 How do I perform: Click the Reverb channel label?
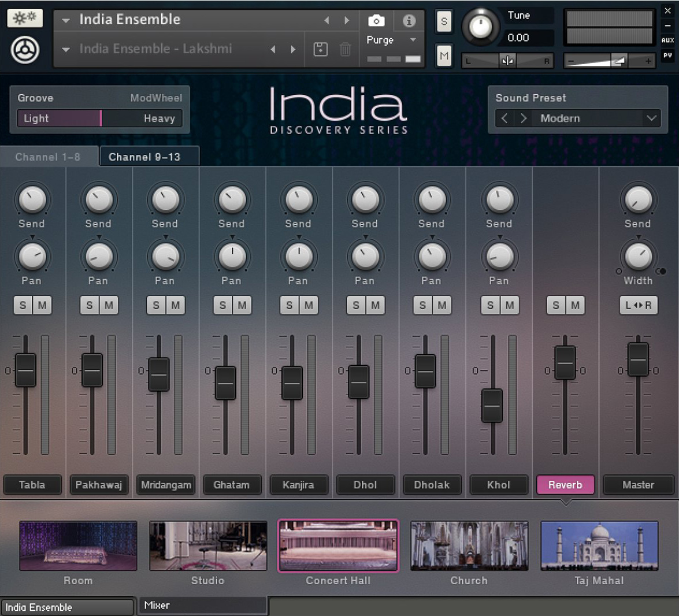point(565,485)
